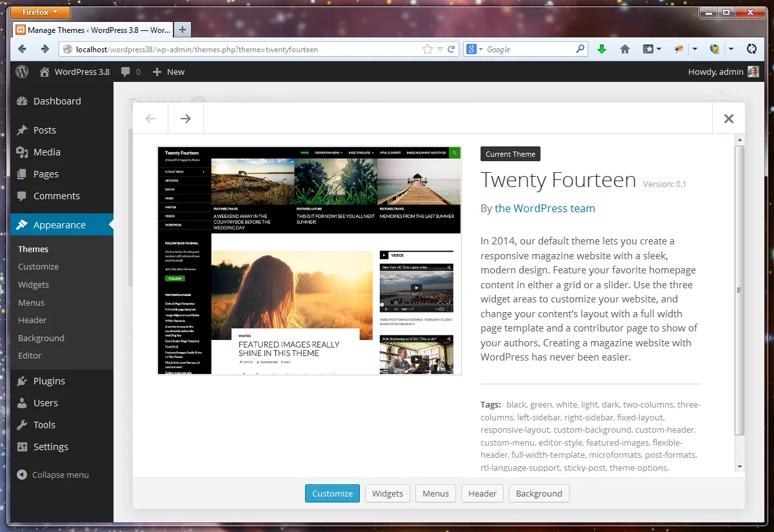
Task: Click the blue Customize button
Action: click(x=332, y=493)
